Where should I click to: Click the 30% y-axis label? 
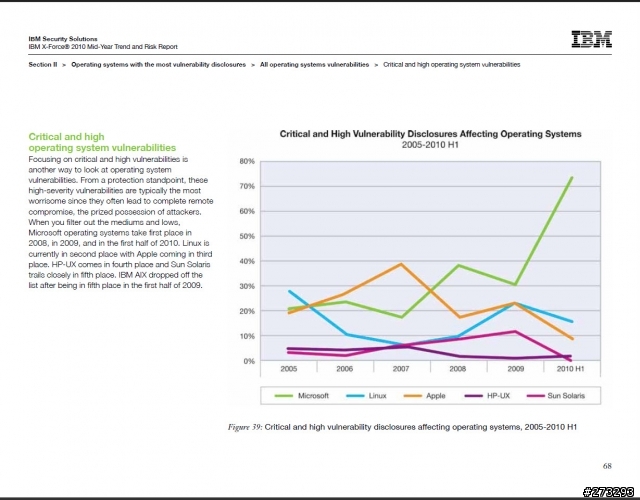pos(247,286)
